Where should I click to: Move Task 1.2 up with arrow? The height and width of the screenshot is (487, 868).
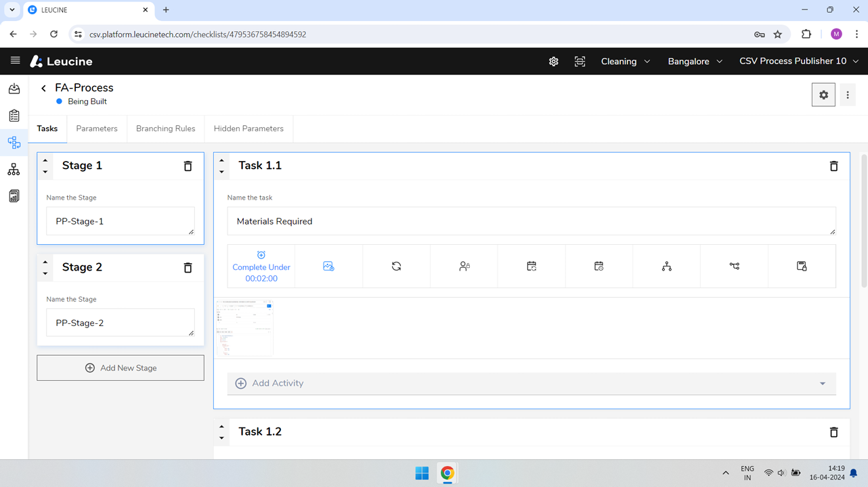(x=221, y=427)
